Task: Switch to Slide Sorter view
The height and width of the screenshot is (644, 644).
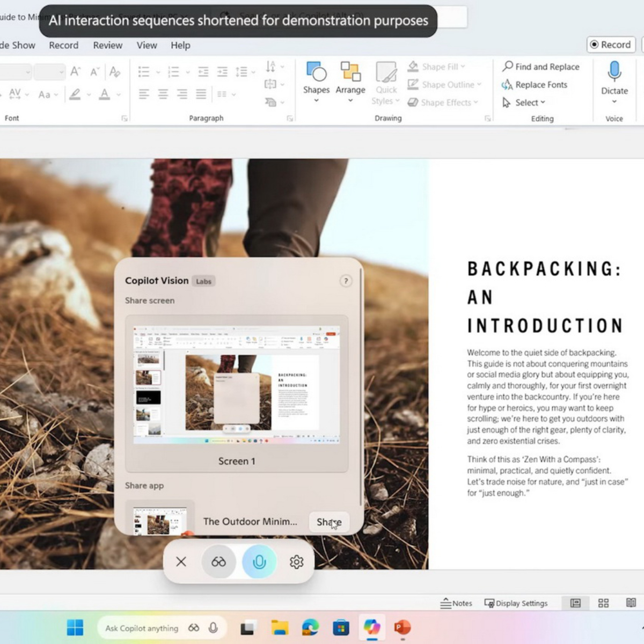Action: click(603, 603)
